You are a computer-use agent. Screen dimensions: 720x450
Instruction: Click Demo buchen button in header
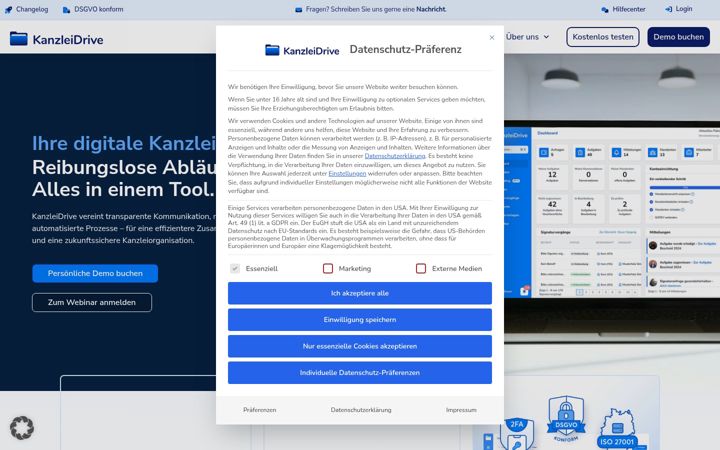tap(678, 37)
